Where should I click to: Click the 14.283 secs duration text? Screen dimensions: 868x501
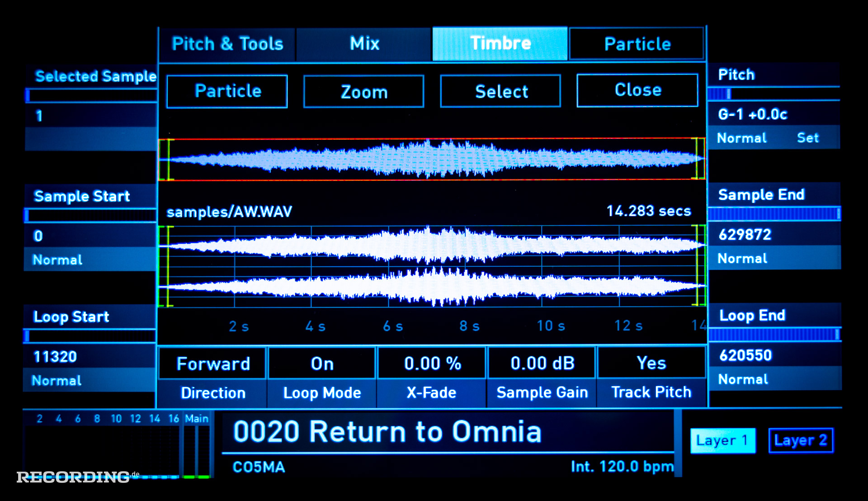648,211
